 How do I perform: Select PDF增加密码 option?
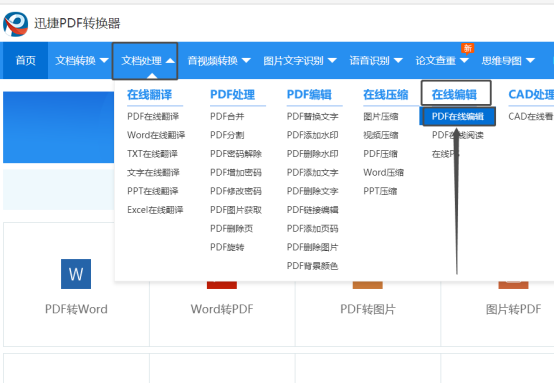coord(236,172)
